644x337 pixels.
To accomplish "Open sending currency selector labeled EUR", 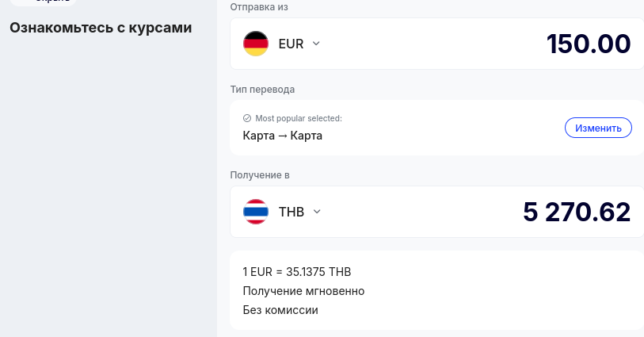I will tap(291, 44).
